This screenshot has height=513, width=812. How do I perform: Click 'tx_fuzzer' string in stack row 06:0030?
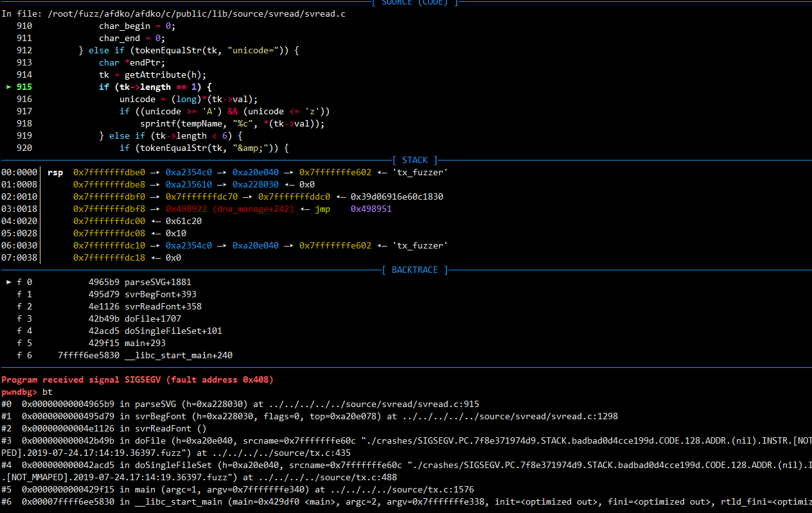tap(420, 245)
